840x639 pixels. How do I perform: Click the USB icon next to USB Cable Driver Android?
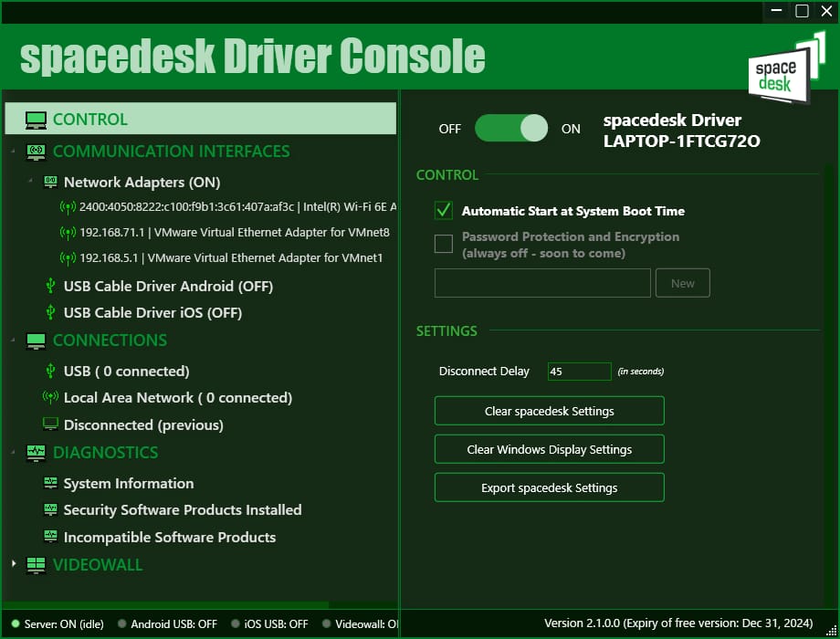[x=50, y=287]
